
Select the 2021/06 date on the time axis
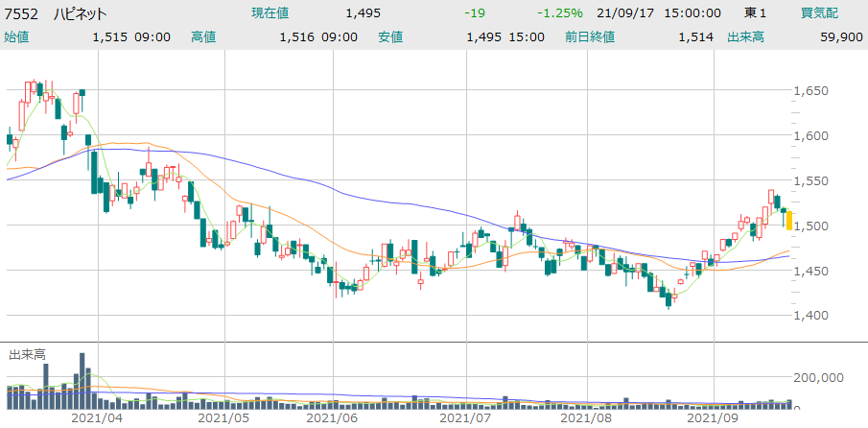pyautogui.click(x=331, y=418)
